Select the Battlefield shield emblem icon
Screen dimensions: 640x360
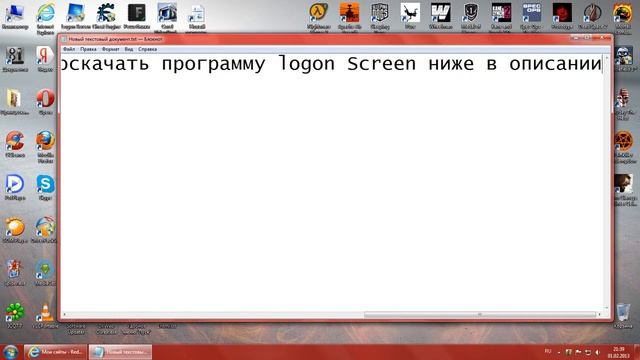(x=471, y=17)
